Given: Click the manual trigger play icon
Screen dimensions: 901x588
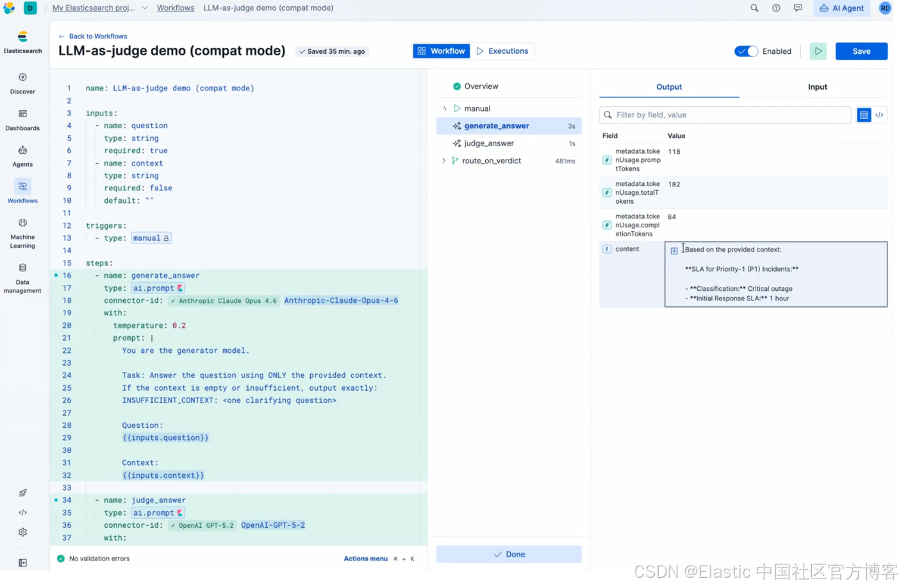Looking at the screenshot, I should pos(457,108).
